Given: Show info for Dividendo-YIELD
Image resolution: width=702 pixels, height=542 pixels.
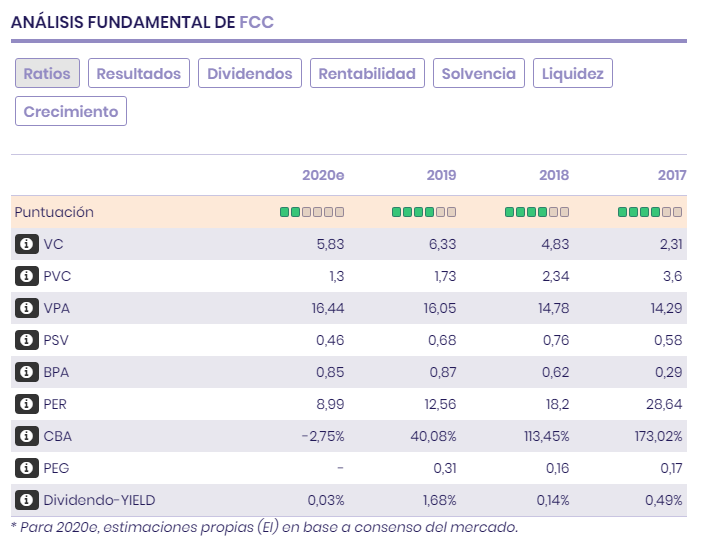Looking at the screenshot, I should point(27,500).
